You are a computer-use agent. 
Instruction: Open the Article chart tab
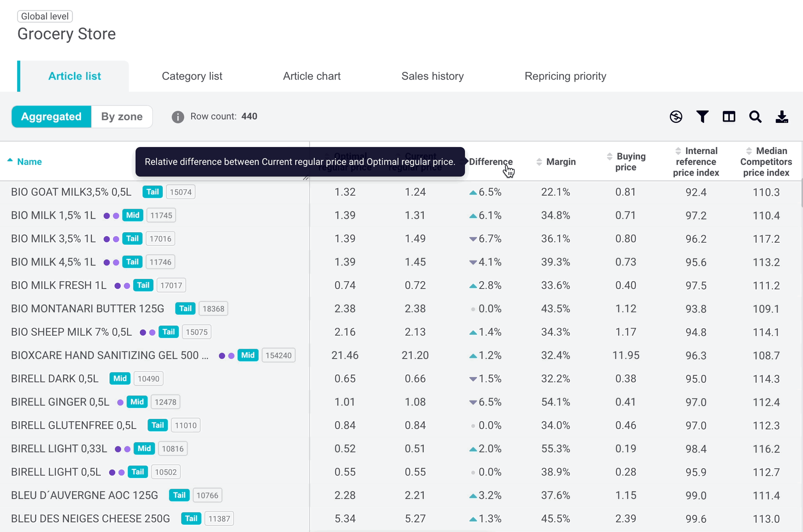tap(312, 76)
